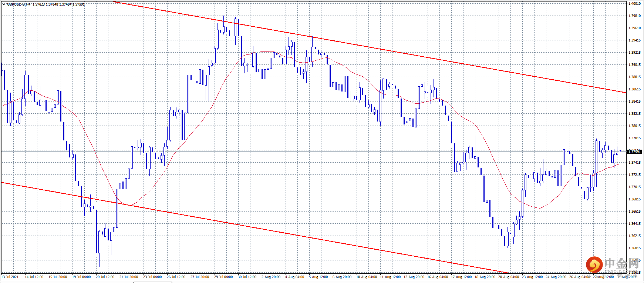Select the current price tag 1.37591

634,152
